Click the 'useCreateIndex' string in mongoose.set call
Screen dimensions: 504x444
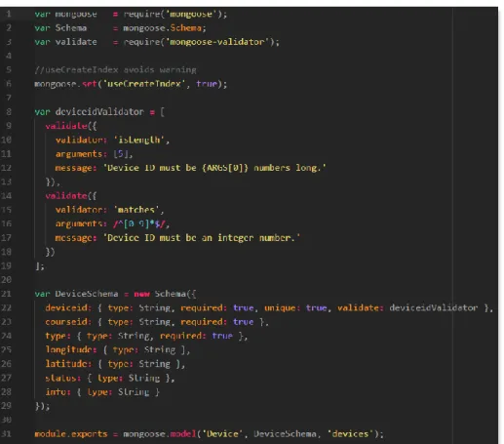(144, 84)
